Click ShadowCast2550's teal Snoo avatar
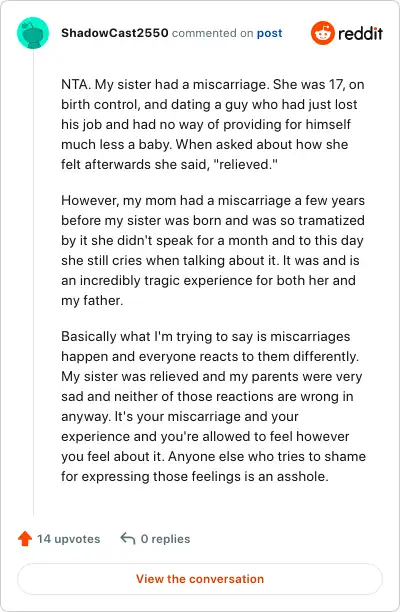The width and height of the screenshot is (400, 612). (x=33, y=33)
